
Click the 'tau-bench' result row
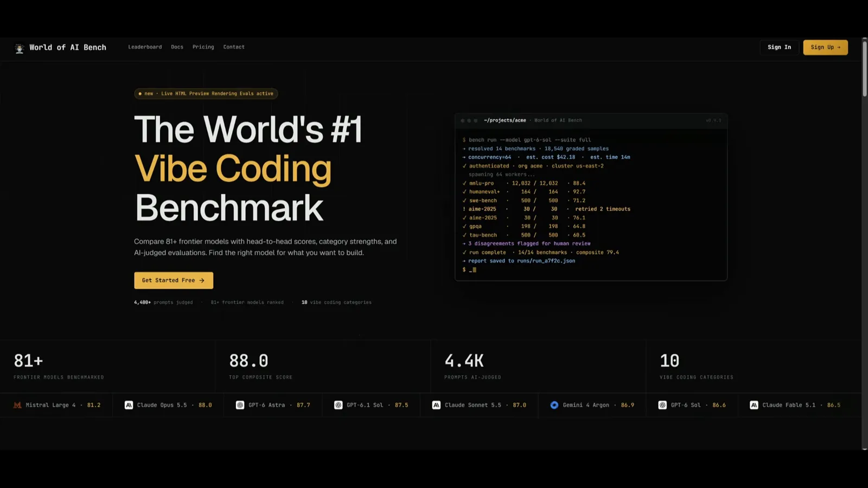pos(524,235)
